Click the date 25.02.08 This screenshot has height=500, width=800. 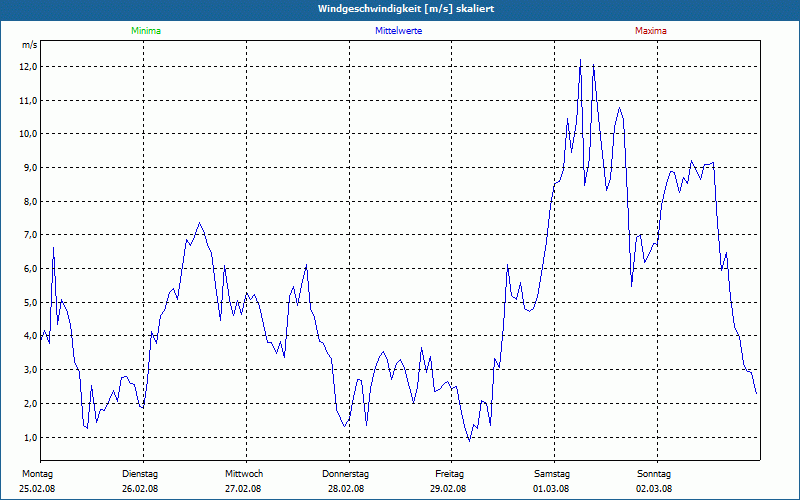tap(37, 489)
